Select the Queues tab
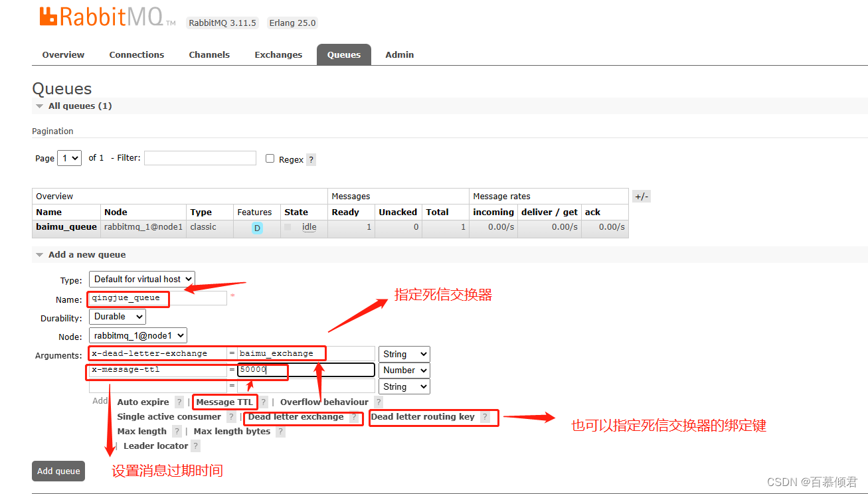Viewport: 868px width, 494px height. click(344, 54)
